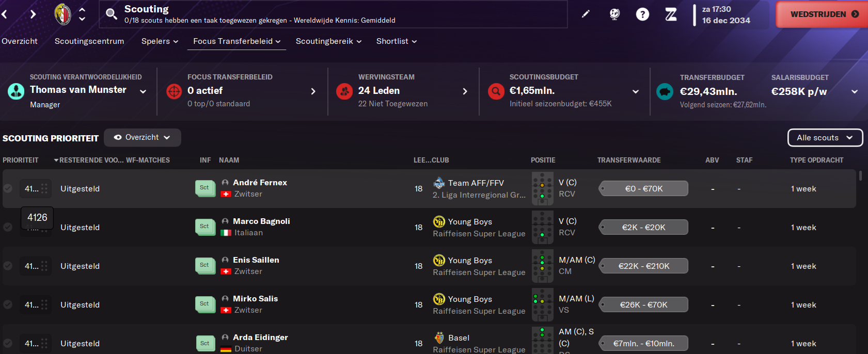Open the help question mark icon
868x354 pixels.
pos(642,14)
